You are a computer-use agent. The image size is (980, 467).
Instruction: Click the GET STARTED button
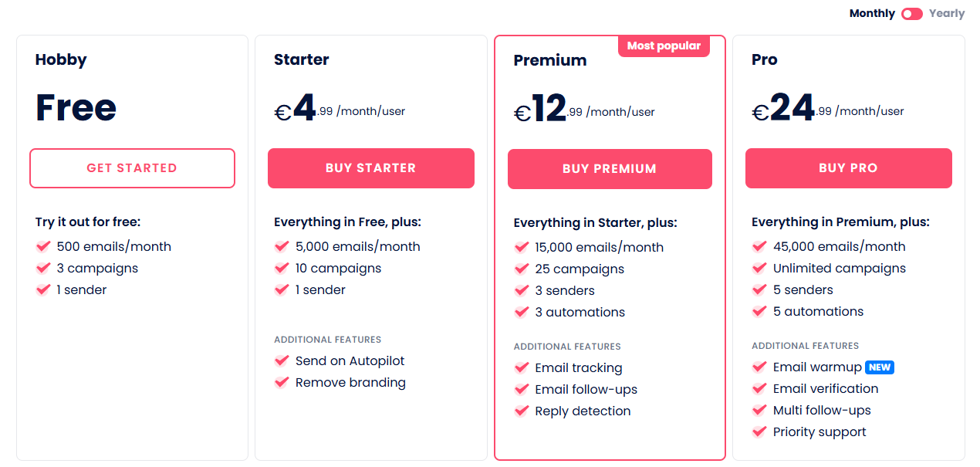pyautogui.click(x=132, y=168)
